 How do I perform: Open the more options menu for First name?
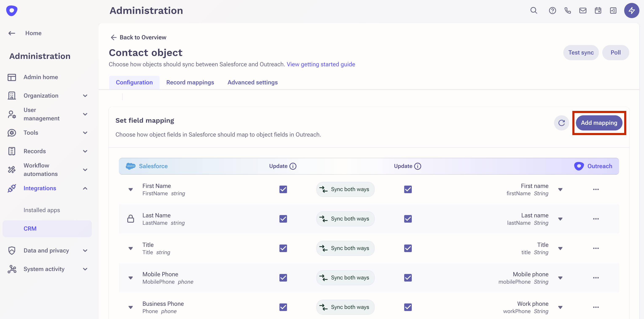[596, 189]
